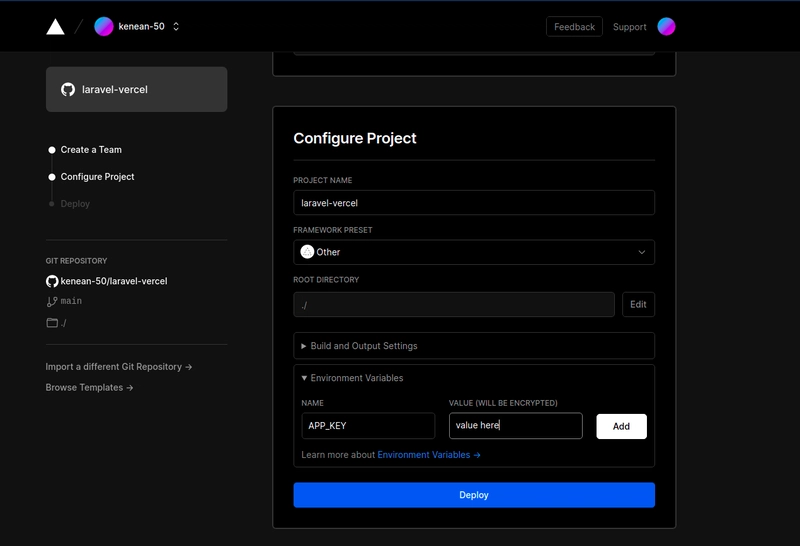Open kenean-50 team avatar in header
800x546 pixels.
coord(104,27)
